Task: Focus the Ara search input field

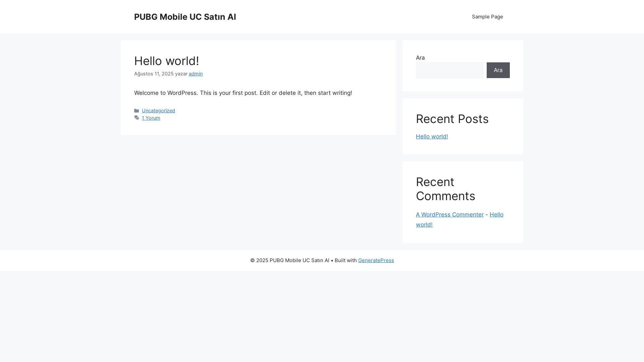Action: point(449,70)
